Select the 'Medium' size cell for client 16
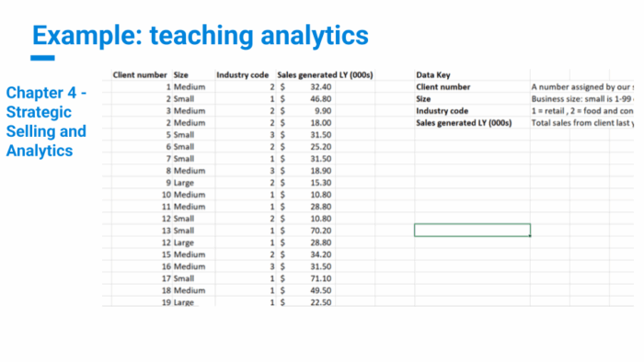 click(x=193, y=266)
